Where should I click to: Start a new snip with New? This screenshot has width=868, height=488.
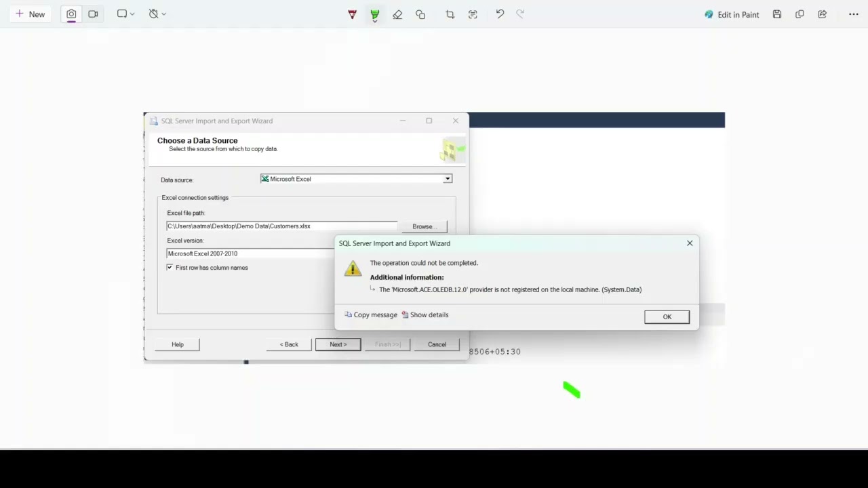click(30, 14)
